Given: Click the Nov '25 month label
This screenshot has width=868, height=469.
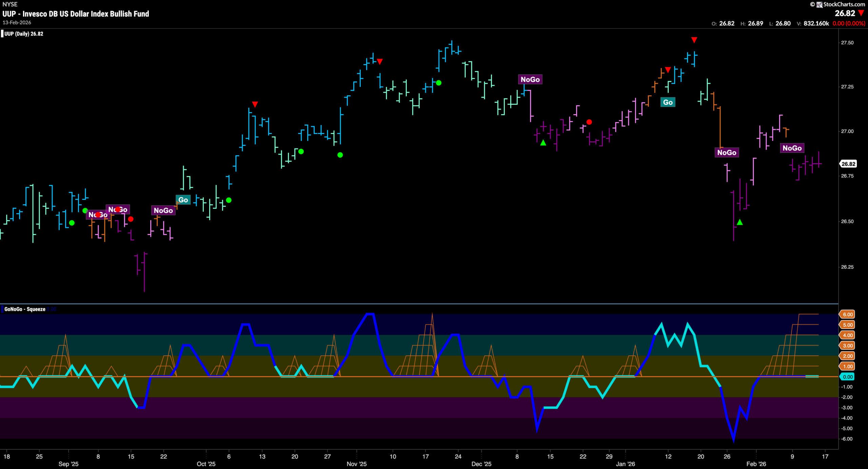Looking at the screenshot, I should click(x=357, y=464).
